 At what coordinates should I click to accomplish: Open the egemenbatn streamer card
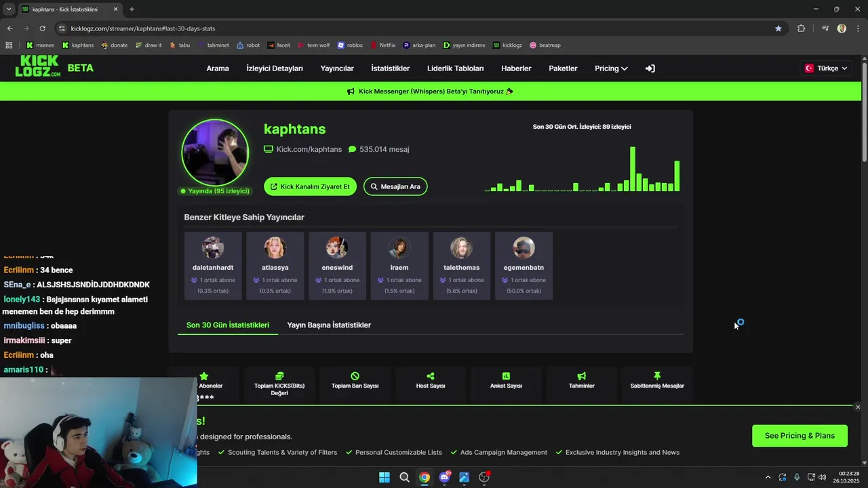pos(524,266)
